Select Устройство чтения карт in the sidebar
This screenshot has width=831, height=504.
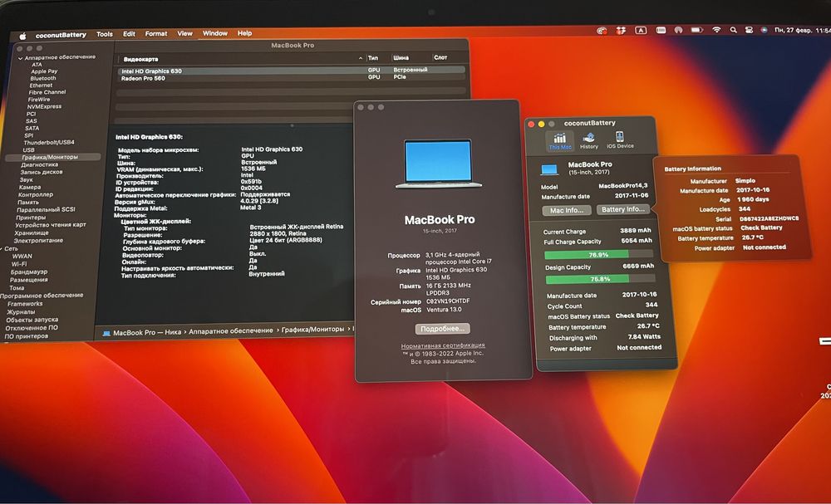(x=51, y=225)
